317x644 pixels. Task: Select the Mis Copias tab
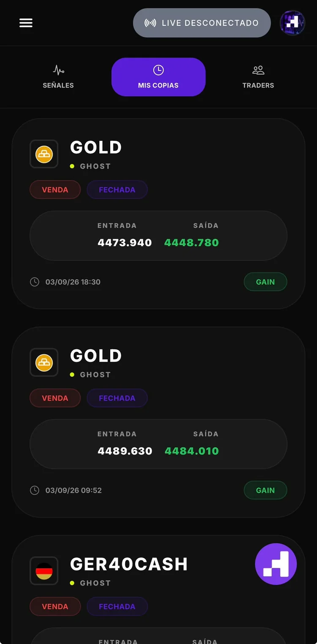[158, 77]
